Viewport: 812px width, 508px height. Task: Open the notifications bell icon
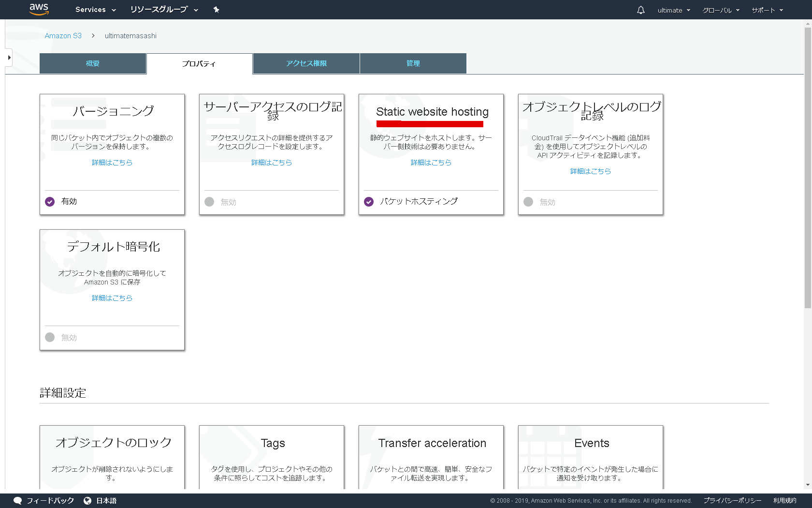pyautogui.click(x=641, y=10)
